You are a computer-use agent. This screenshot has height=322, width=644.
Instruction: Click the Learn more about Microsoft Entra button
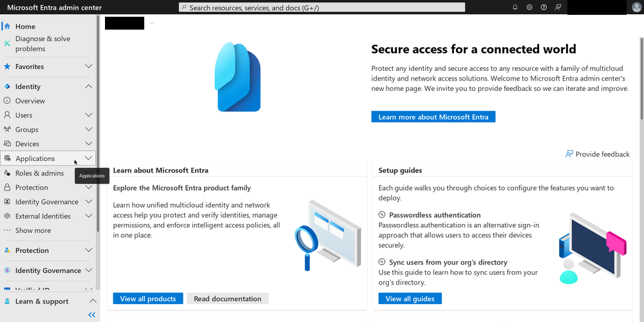click(x=433, y=117)
